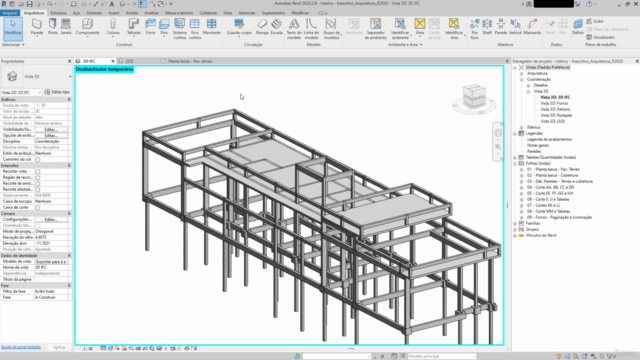
Task: Activate the Guarda-corpo tool
Action: point(239,27)
